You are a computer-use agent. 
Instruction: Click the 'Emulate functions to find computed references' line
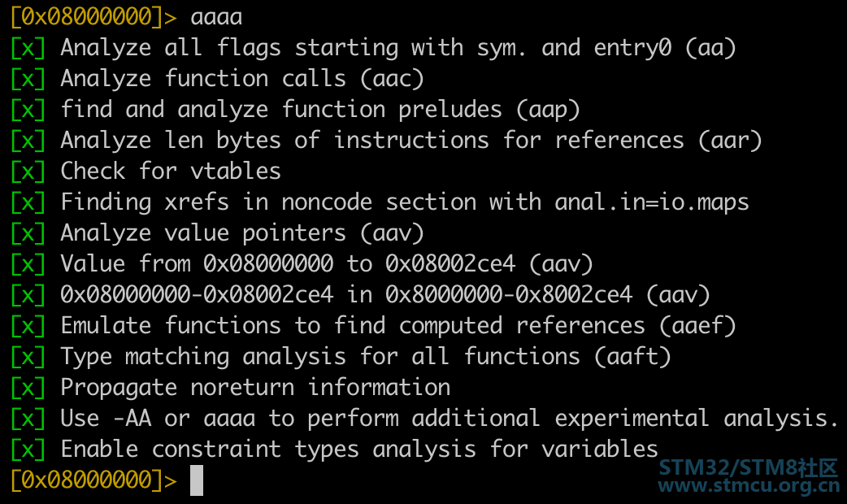pos(398,325)
